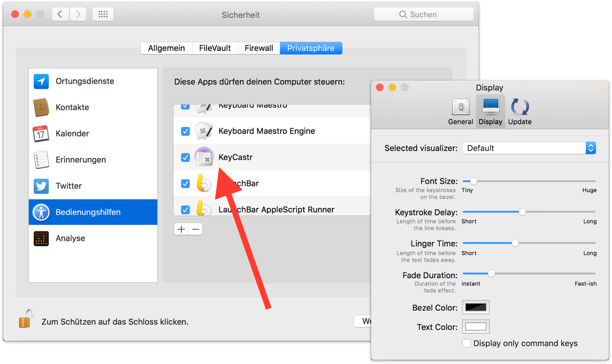The height and width of the screenshot is (364, 612).
Task: Click the Kontakte address book icon
Action: (x=41, y=107)
